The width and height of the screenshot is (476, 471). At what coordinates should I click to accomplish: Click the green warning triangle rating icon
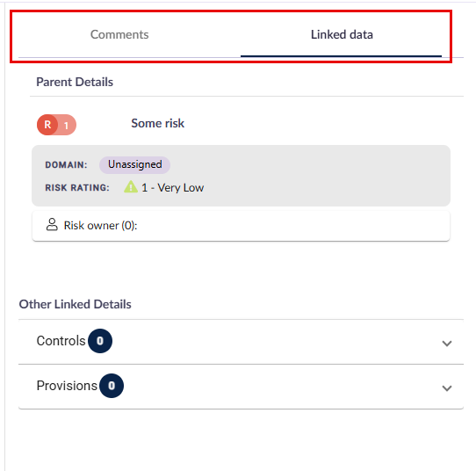[131, 187]
